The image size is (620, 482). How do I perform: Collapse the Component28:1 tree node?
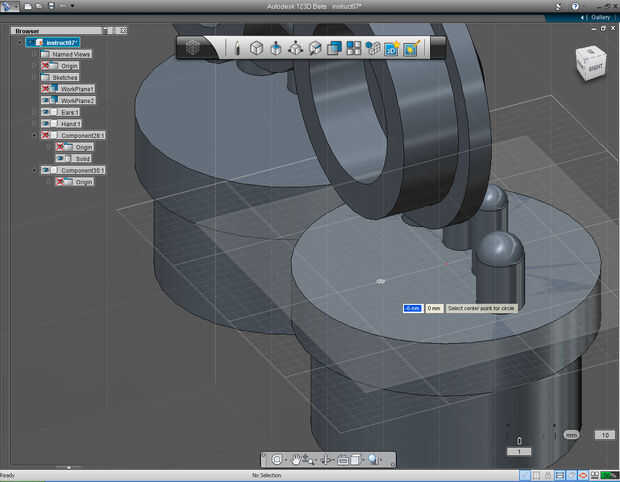tap(35, 135)
